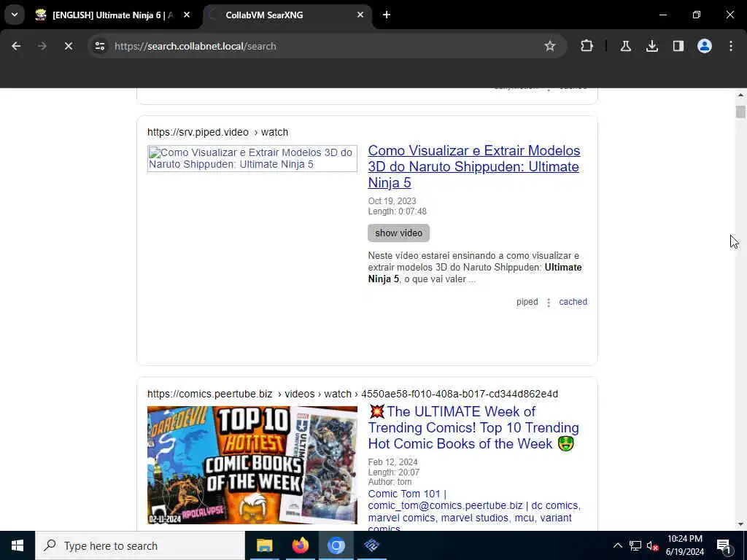Close the Ultimate Ninja 6 tab
This screenshot has width=747, height=560.
pyautogui.click(x=187, y=15)
